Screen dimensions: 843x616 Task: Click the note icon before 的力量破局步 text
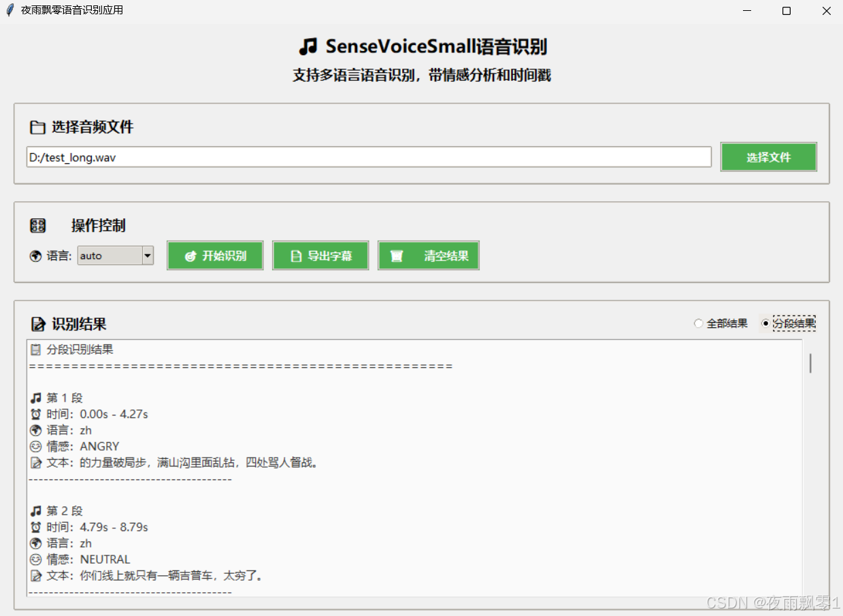[36, 463]
